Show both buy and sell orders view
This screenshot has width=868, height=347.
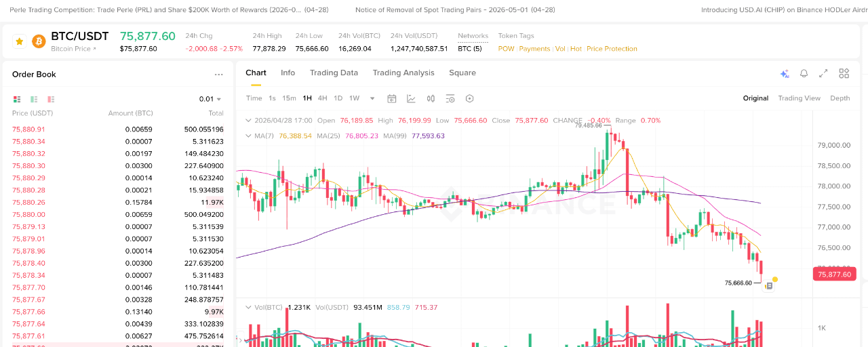point(17,99)
